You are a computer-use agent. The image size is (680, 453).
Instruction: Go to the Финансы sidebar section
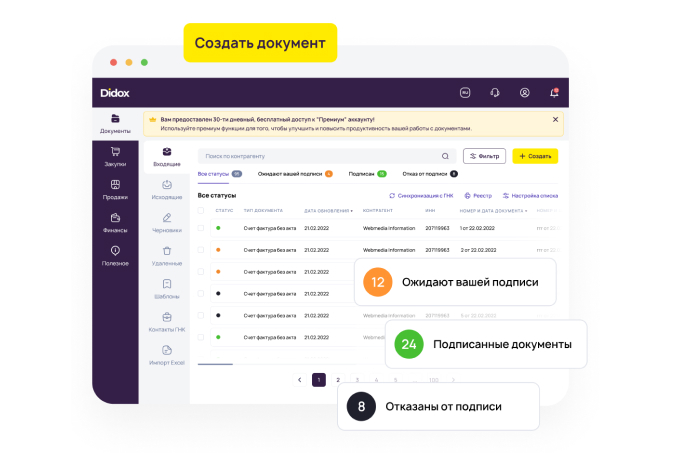click(x=115, y=222)
